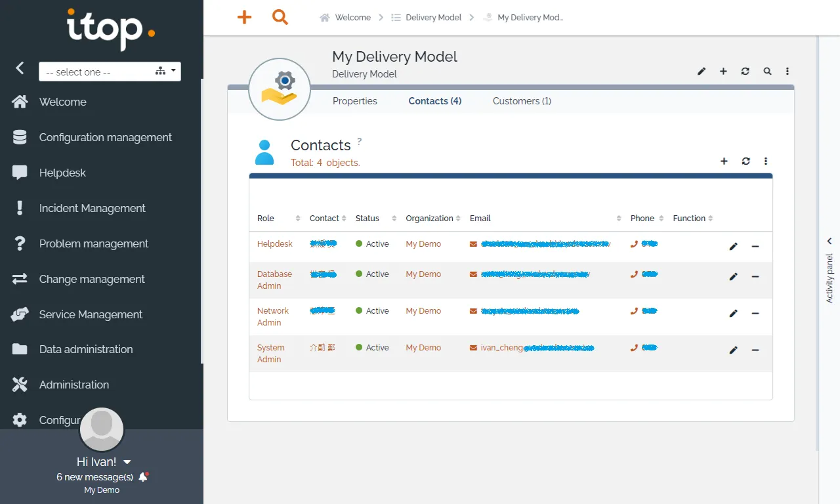Open the Welcome menu
Screen dimensions: 840x504
click(x=62, y=102)
